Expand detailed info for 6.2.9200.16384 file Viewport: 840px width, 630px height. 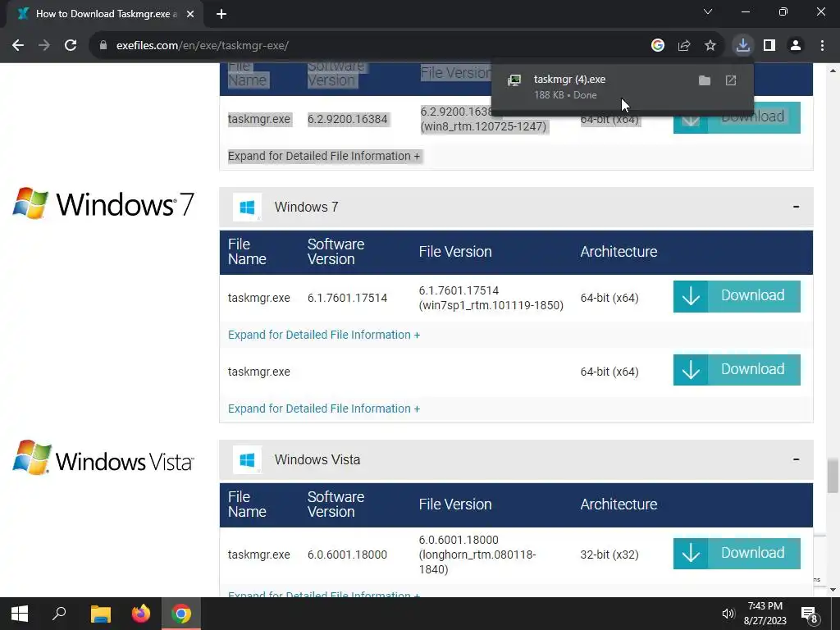[x=323, y=156]
